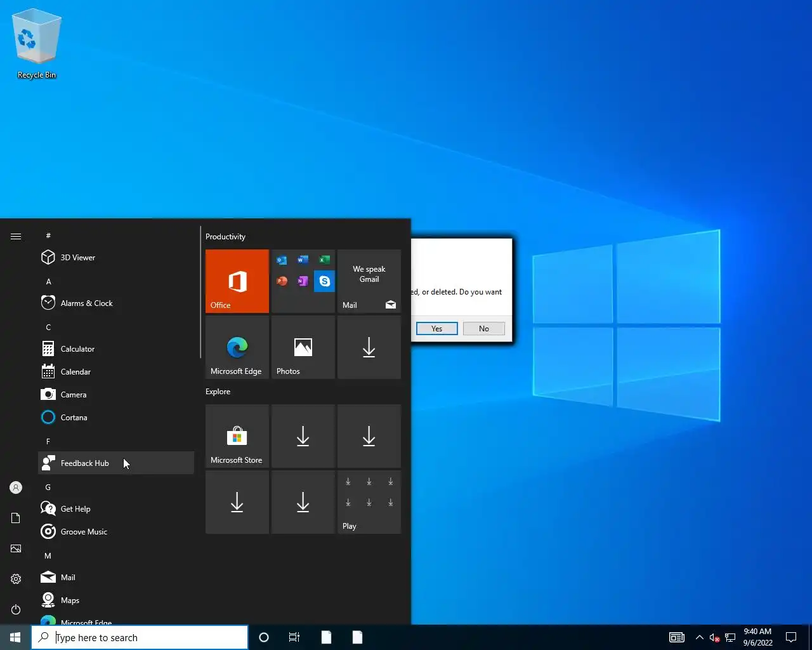Open Task View on taskbar

pos(294,637)
